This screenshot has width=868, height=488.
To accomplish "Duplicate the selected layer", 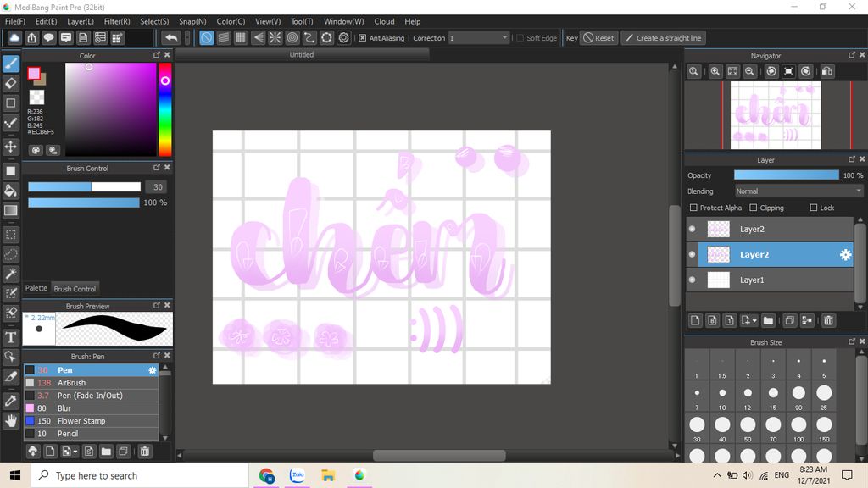I will click(790, 320).
